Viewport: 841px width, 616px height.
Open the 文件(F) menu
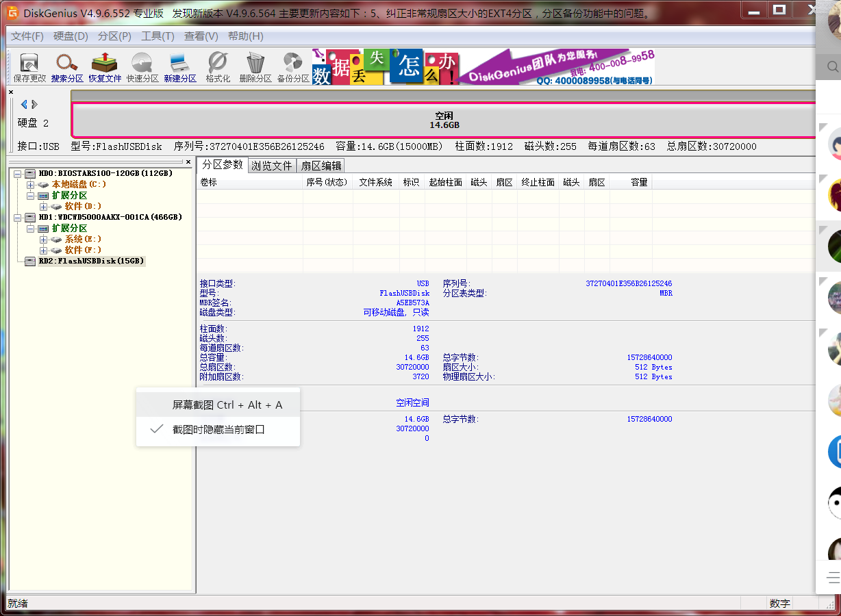click(x=27, y=36)
